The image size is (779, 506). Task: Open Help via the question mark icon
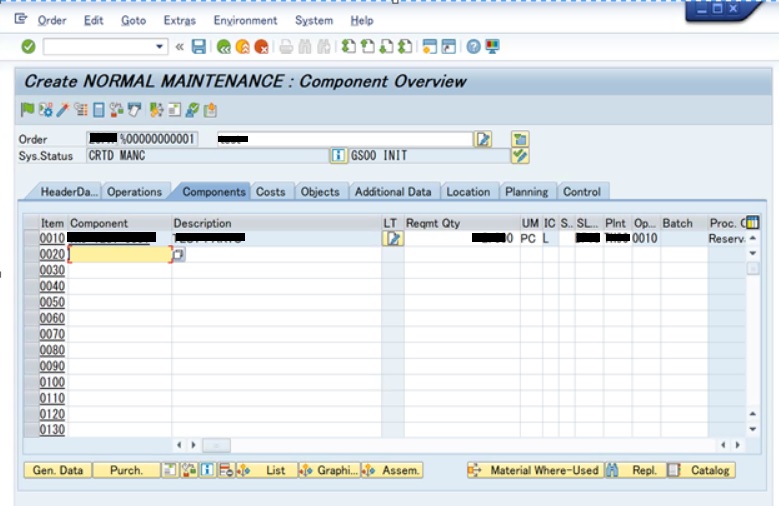coord(473,47)
